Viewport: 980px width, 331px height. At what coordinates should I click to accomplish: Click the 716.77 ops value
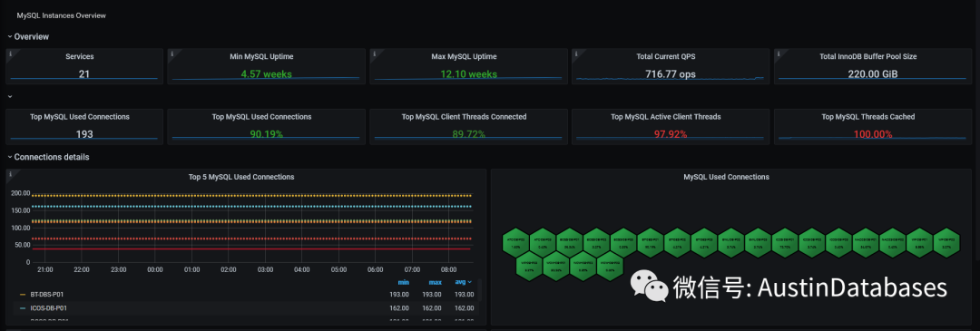click(x=670, y=74)
